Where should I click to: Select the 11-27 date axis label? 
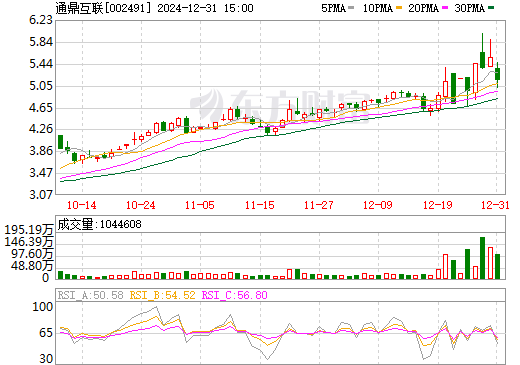coord(319,205)
